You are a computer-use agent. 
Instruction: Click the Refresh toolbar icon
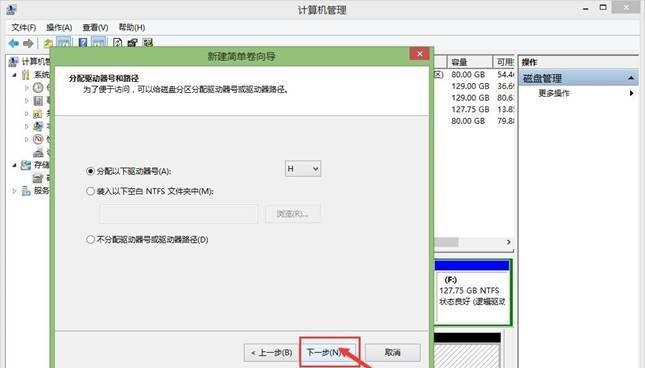pyautogui.click(x=118, y=42)
